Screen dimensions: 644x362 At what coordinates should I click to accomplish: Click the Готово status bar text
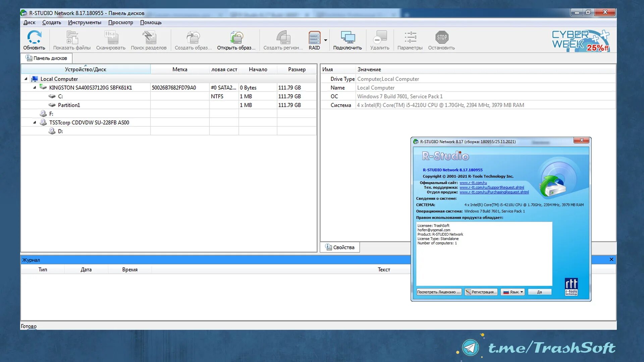point(29,326)
